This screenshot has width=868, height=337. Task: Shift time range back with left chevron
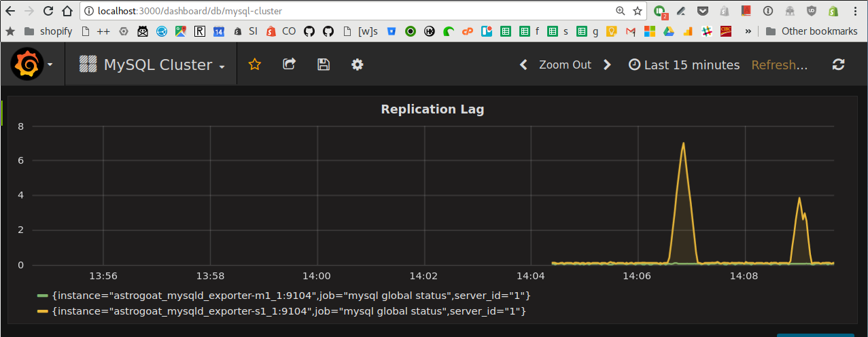[523, 65]
